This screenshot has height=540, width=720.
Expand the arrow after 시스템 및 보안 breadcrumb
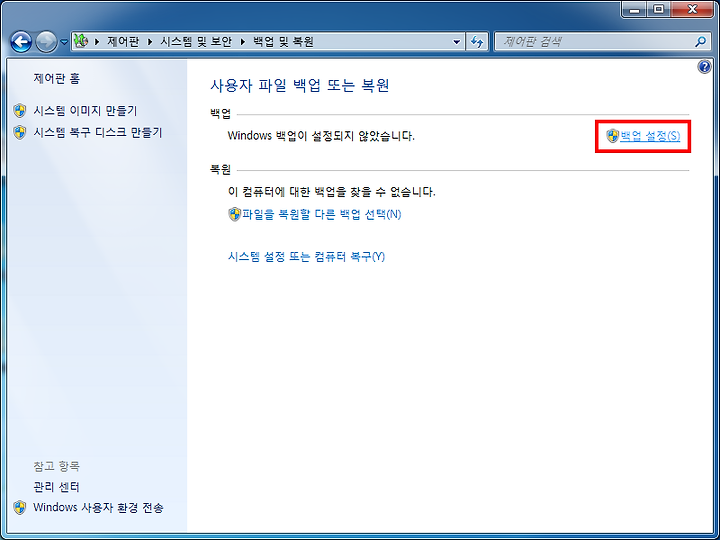(242, 42)
